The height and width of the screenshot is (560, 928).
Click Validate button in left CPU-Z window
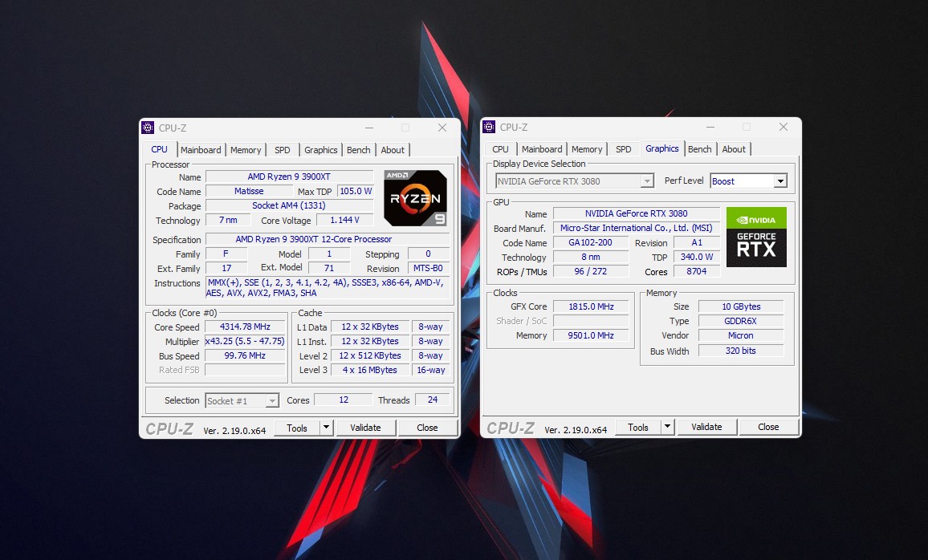point(365,428)
